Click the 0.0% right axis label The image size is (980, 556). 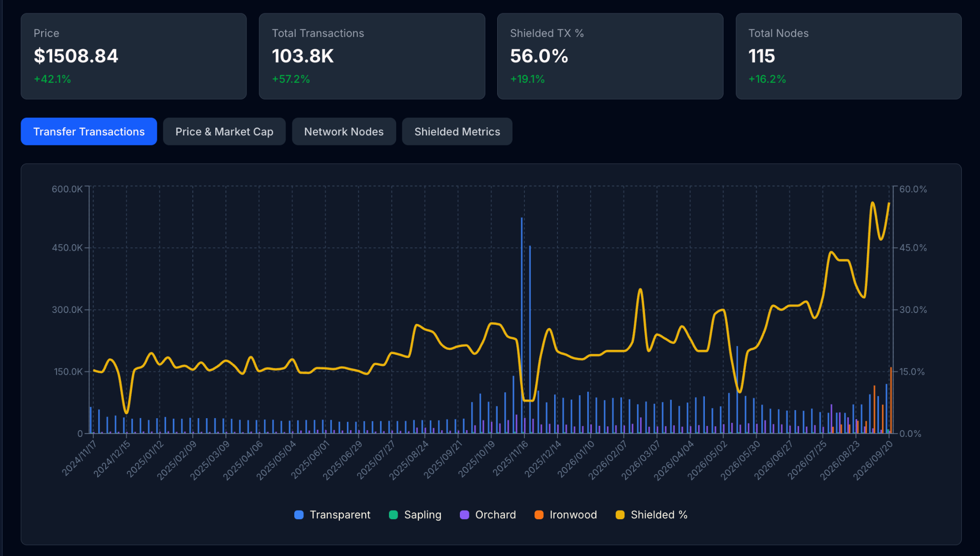click(x=910, y=434)
